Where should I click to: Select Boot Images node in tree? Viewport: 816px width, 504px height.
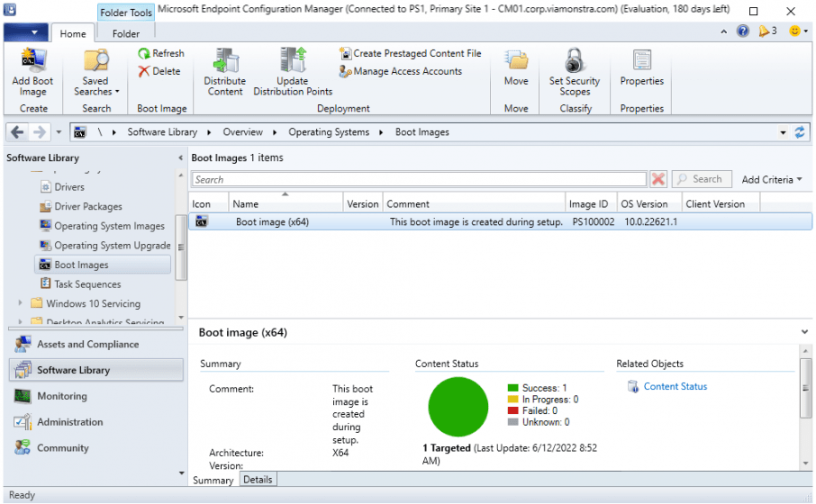(103, 265)
